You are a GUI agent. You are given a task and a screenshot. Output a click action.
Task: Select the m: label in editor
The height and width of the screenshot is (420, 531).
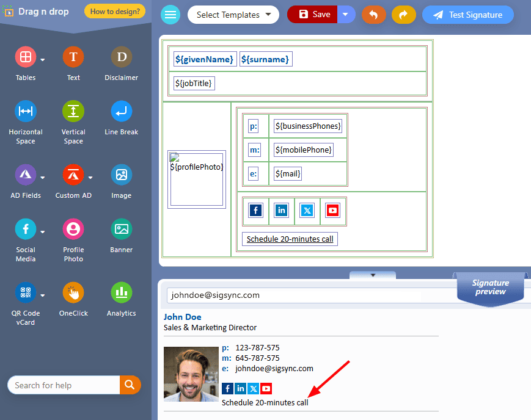click(254, 150)
